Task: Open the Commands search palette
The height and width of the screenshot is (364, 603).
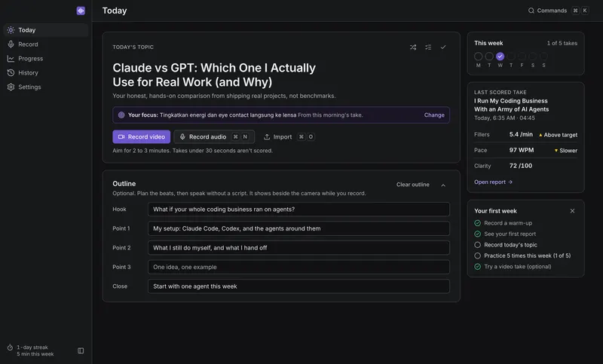Action: point(558,11)
